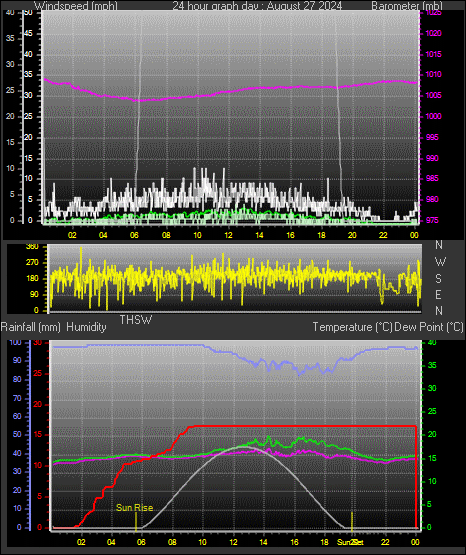Select the 995 barometer scale value

click(x=432, y=137)
